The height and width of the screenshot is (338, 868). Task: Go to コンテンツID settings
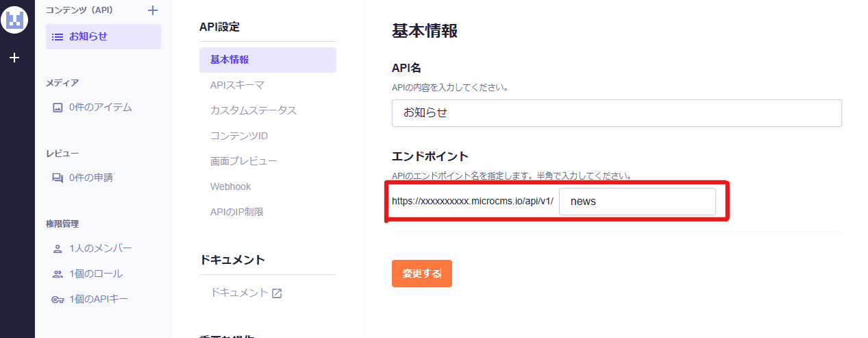[x=238, y=136]
